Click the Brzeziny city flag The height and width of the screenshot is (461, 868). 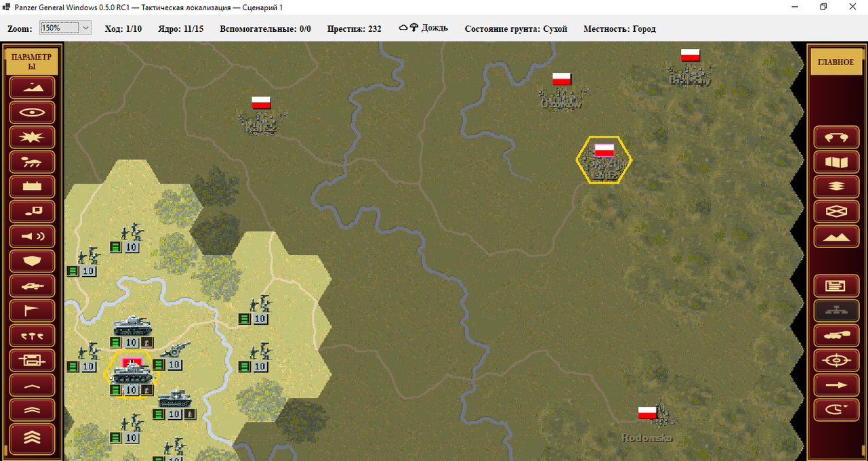pyautogui.click(x=690, y=55)
